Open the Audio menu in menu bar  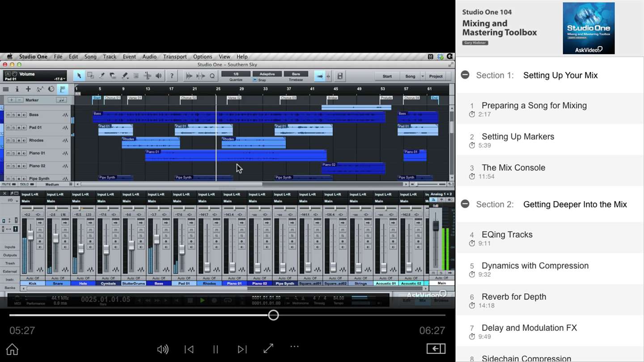coord(149,57)
